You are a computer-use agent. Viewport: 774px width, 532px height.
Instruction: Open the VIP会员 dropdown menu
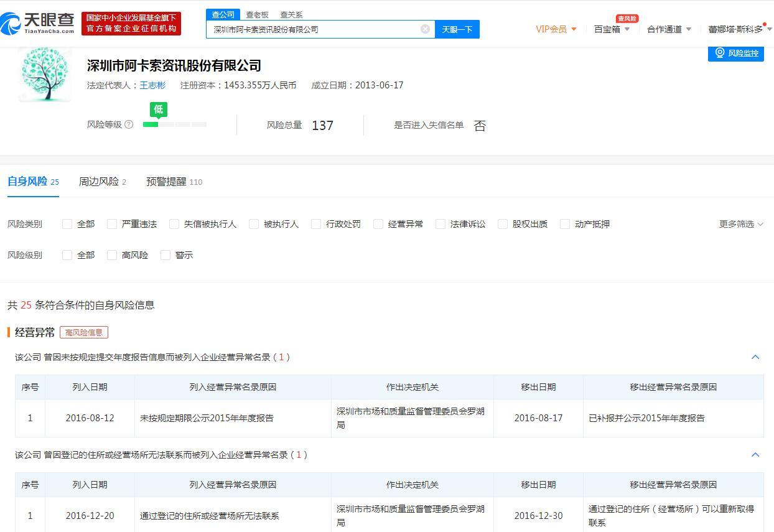coord(556,29)
